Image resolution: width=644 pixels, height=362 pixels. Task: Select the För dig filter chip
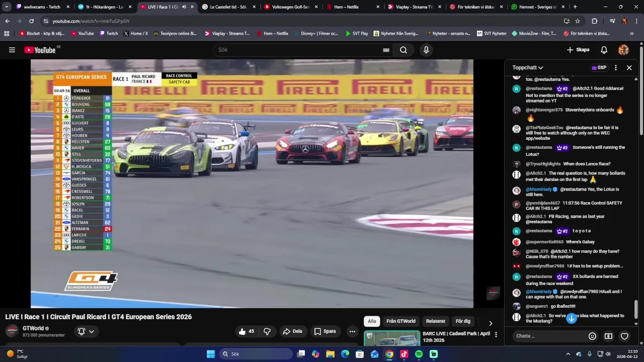click(x=463, y=321)
